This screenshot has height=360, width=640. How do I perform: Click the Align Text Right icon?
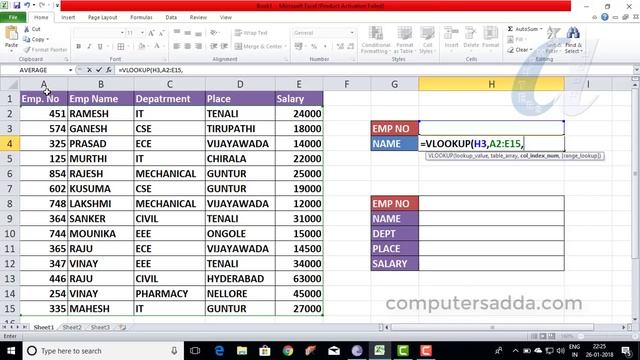[198, 46]
